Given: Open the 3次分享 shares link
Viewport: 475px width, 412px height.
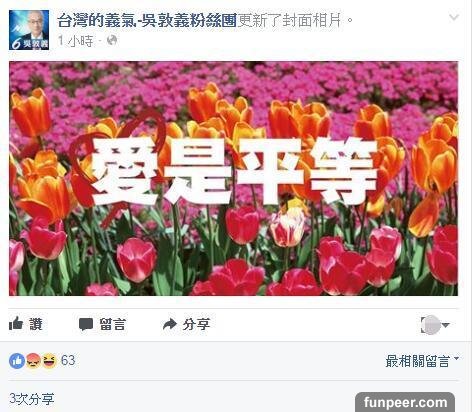Looking at the screenshot, I should [x=32, y=399].
